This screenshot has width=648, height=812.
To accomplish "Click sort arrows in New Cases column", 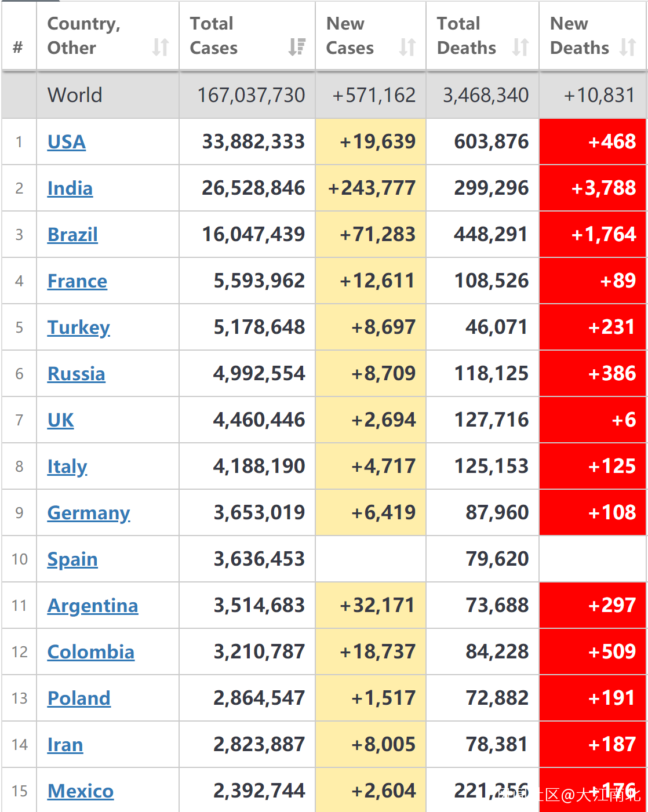I will [x=407, y=47].
